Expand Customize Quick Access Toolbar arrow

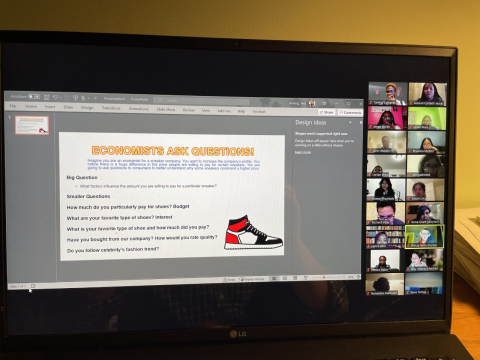[x=95, y=98]
